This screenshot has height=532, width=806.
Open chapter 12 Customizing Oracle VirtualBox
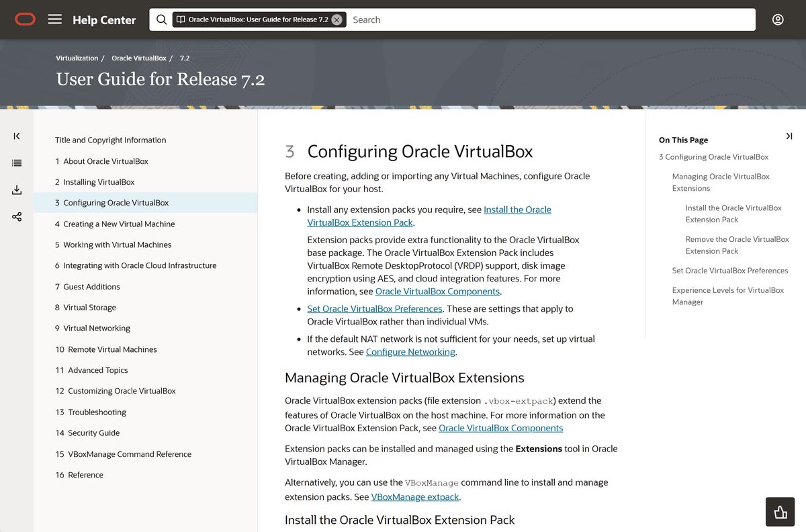(x=116, y=391)
